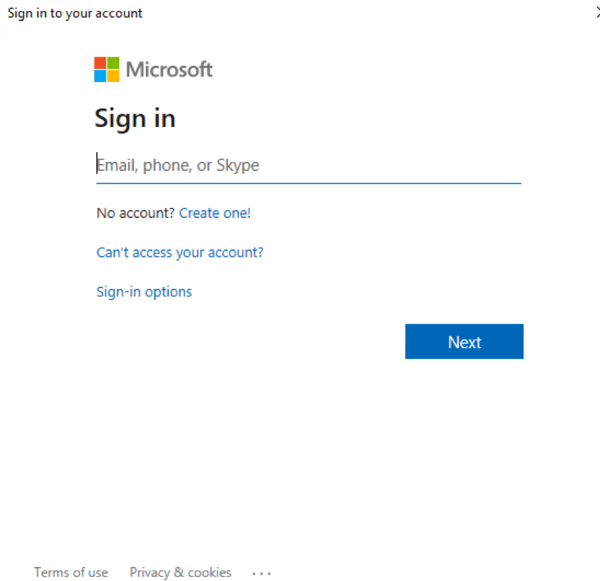600x581 pixels.
Task: Close the sign-in dialog
Action: pyautogui.click(x=598, y=13)
